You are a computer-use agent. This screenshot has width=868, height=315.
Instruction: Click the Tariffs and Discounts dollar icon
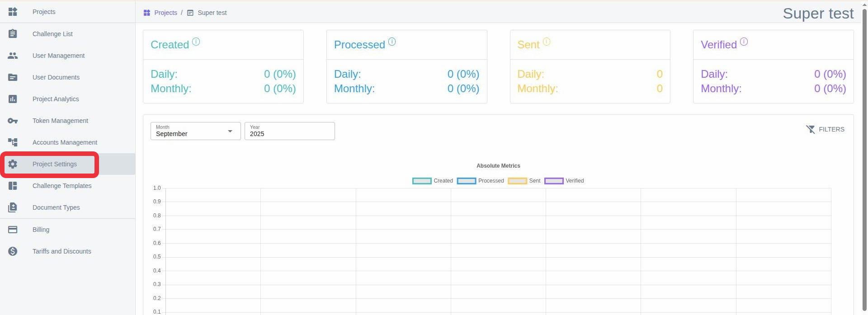[x=13, y=251]
